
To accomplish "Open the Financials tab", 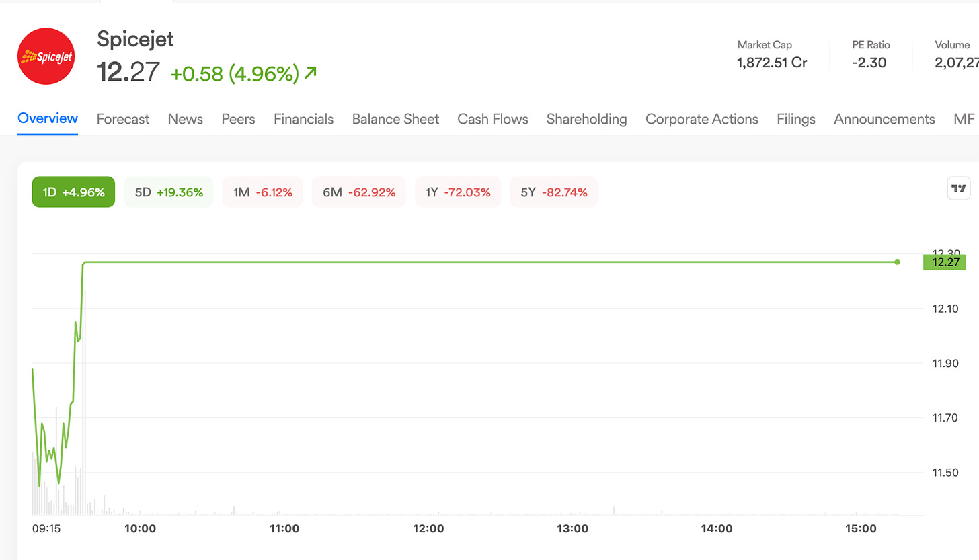I will click(x=303, y=119).
